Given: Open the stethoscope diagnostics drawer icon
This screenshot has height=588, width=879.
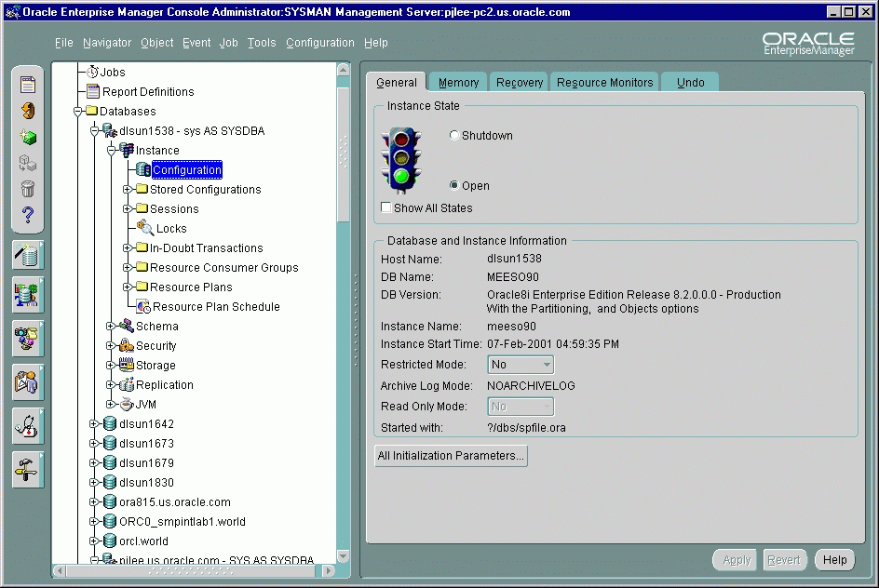Looking at the screenshot, I should click(x=28, y=426).
